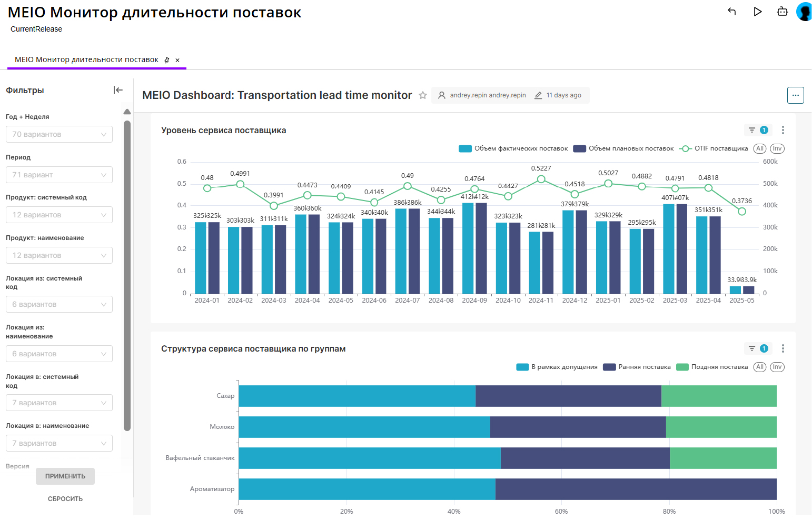Expand the Период dropdown
Viewport: 812px width, 520px height.
[x=59, y=175]
